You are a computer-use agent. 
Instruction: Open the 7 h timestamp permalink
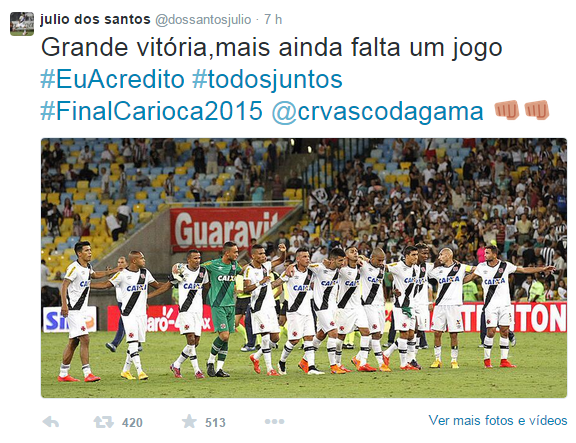tap(273, 19)
